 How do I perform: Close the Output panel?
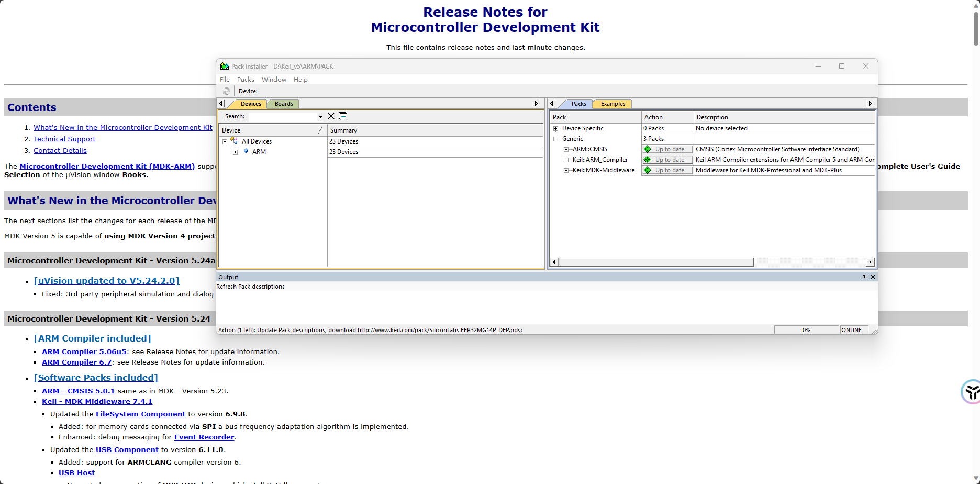pyautogui.click(x=873, y=277)
